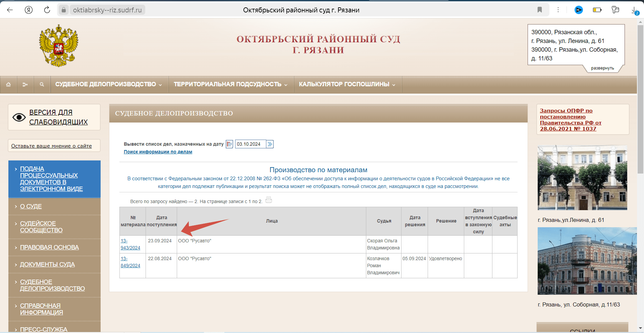Click the search magnifier in navigation bar

click(x=42, y=85)
